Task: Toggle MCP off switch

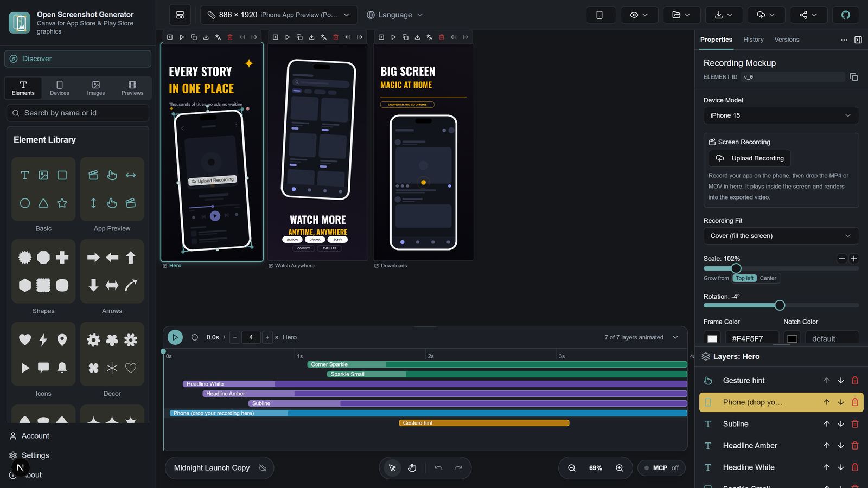Action: tap(661, 468)
